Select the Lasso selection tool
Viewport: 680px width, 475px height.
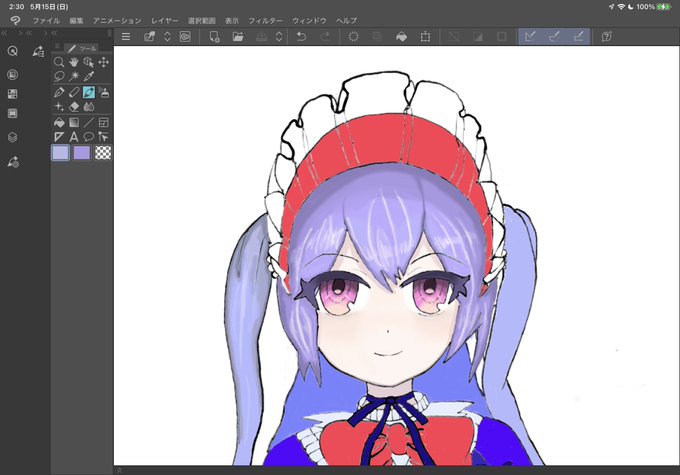(59, 76)
